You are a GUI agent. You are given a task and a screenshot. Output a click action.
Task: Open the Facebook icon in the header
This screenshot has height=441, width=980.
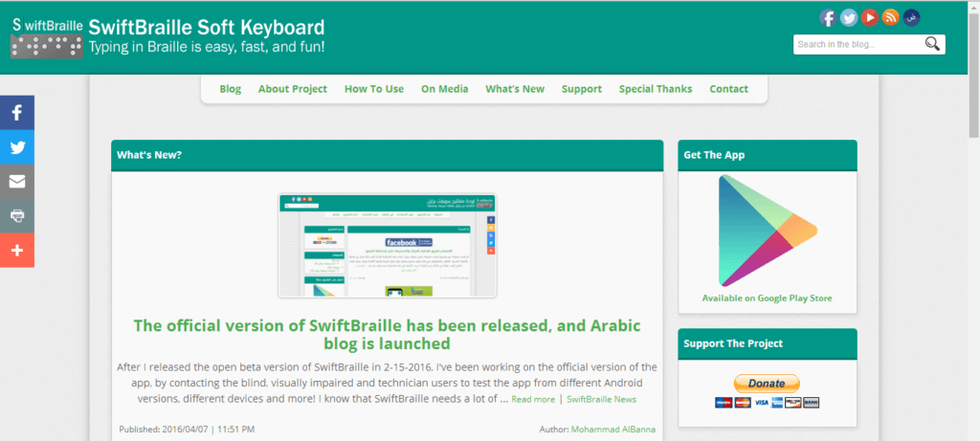tap(828, 17)
